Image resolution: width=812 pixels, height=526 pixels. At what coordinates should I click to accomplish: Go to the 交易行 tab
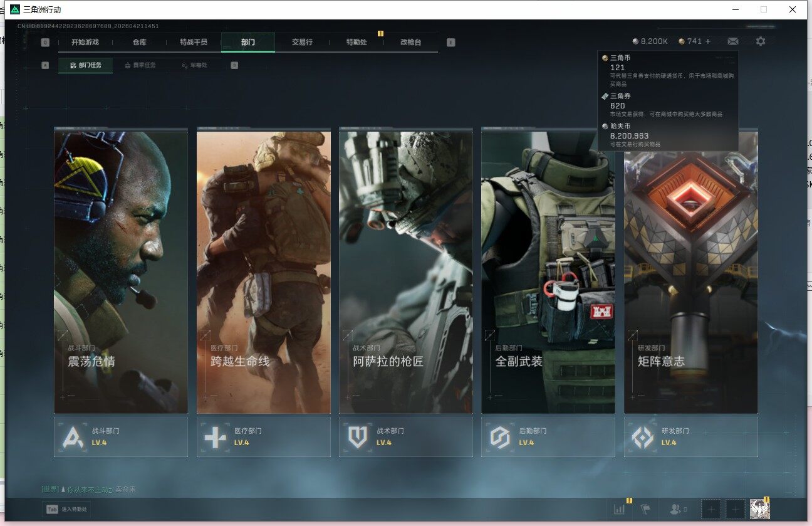(x=303, y=43)
